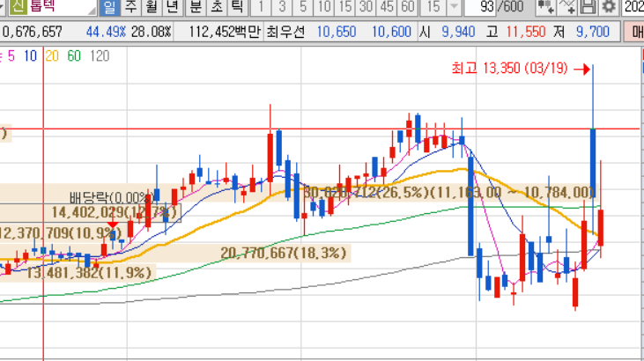Select the 20-day moving average legend
The height and width of the screenshot is (361, 644).
[x=52, y=55]
